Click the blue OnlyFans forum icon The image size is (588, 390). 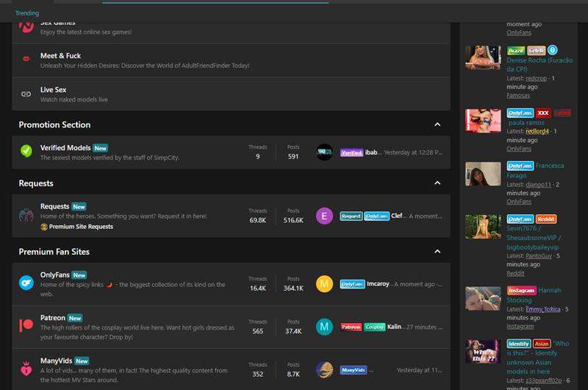click(x=26, y=283)
